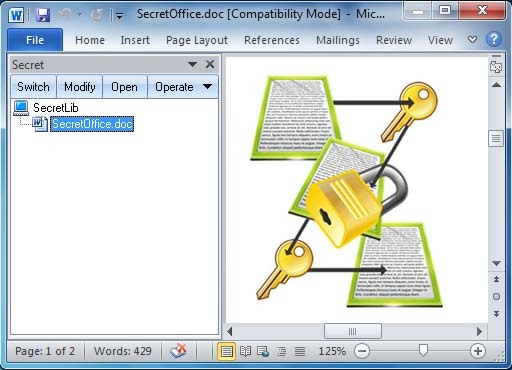Select the SecretLib computer icon

pyautogui.click(x=21, y=108)
